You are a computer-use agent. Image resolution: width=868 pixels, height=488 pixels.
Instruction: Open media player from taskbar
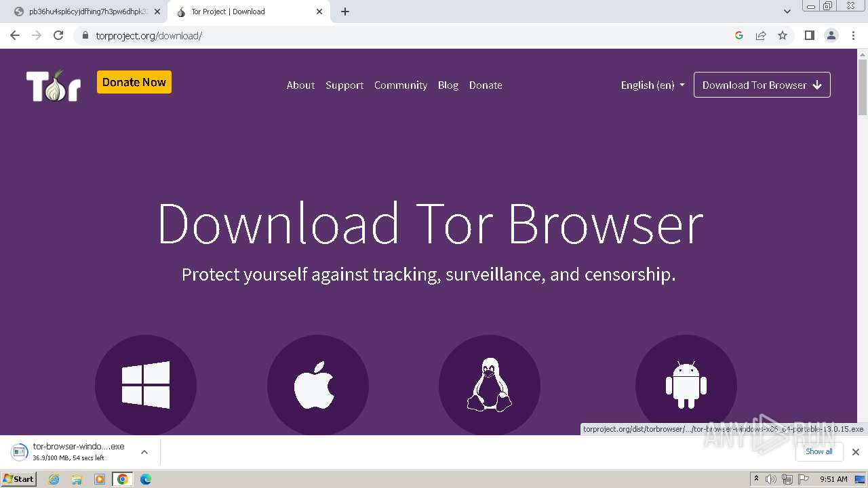pyautogui.click(x=100, y=479)
